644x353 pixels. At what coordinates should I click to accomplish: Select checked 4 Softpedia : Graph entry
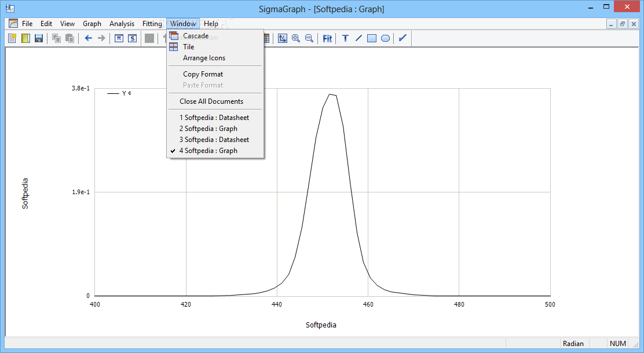coord(215,151)
